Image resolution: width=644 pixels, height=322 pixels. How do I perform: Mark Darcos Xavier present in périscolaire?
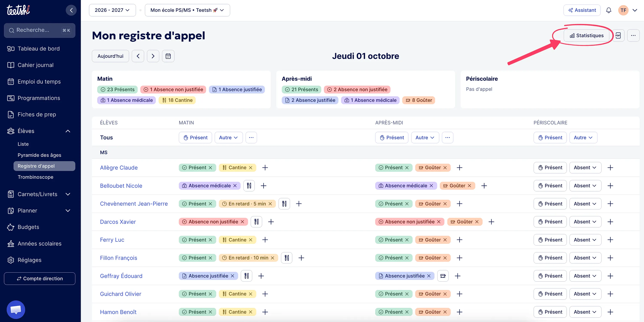550,222
